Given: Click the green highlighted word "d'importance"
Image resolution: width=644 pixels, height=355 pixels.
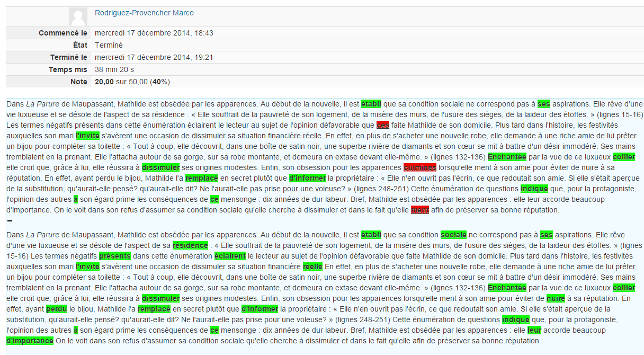Looking at the screenshot, I should 30,341.
